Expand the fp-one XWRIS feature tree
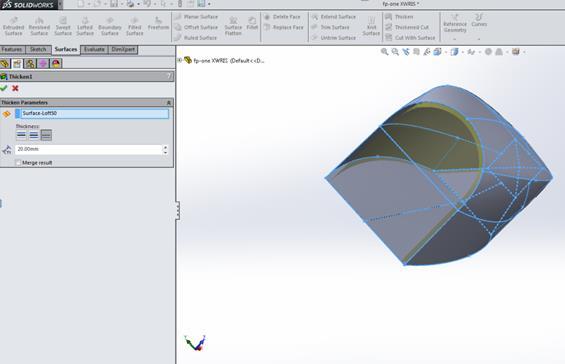The width and height of the screenshot is (565, 364). point(179,60)
